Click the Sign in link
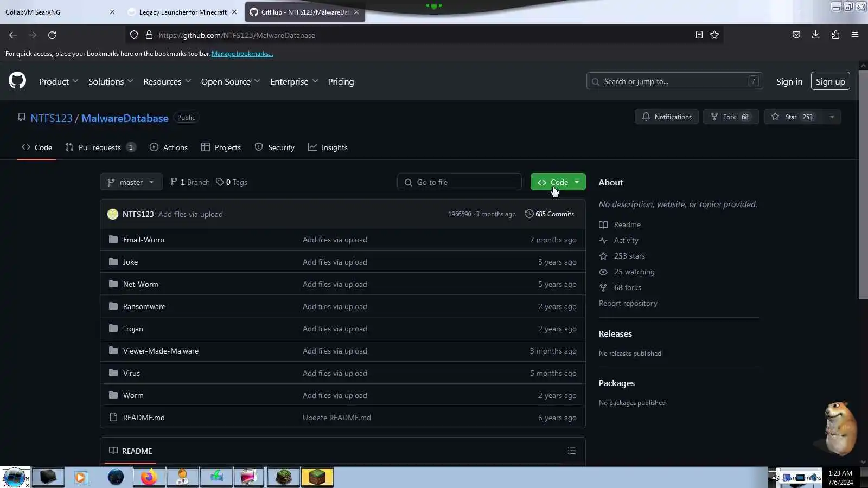This screenshot has height=488, width=868. pyautogui.click(x=789, y=81)
